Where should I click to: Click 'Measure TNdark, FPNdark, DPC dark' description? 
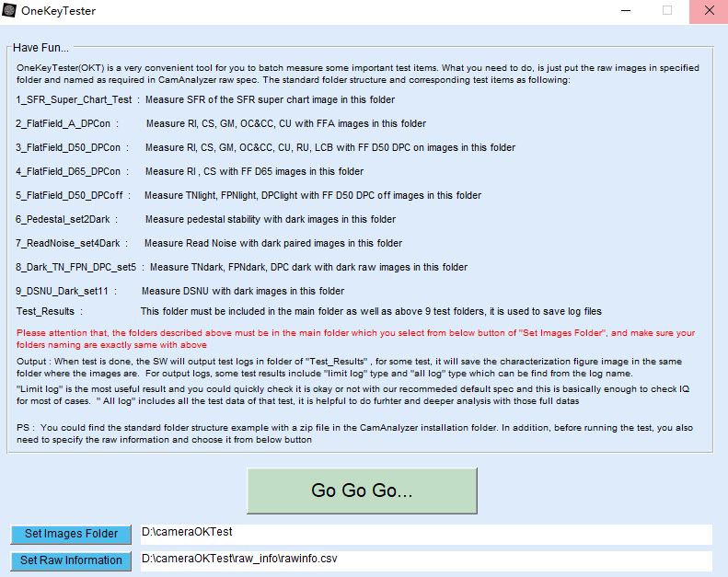click(308, 268)
